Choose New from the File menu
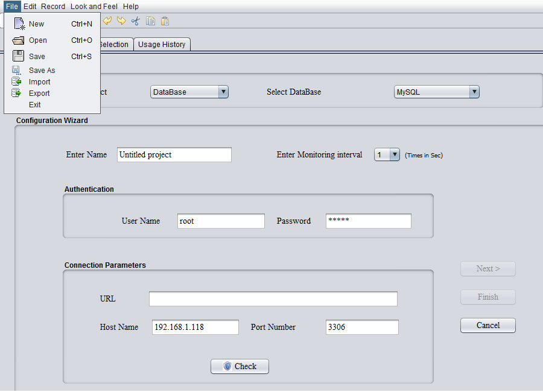Screen dimensions: 543x392 point(36,24)
